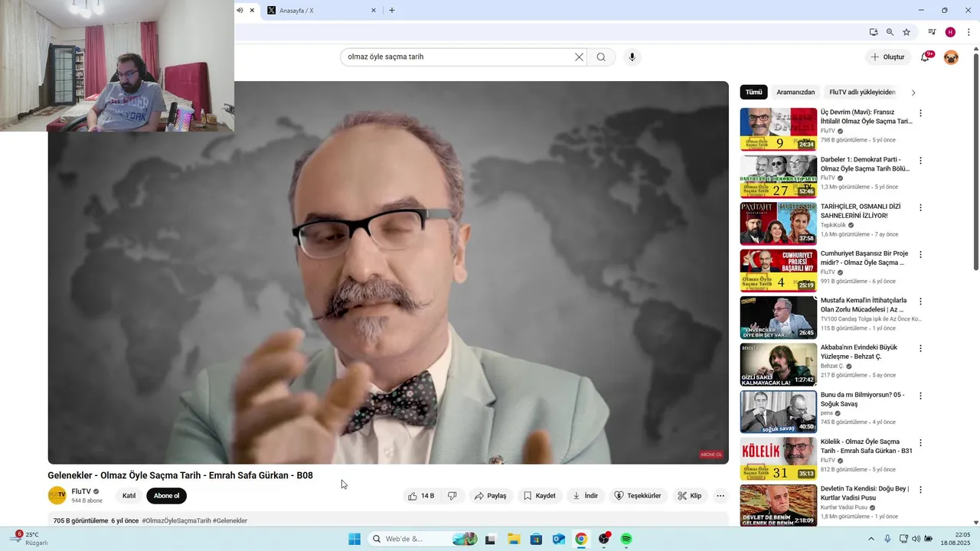Select the Tümü filter chip
Image resolution: width=980 pixels, height=551 pixels.
[x=754, y=92]
